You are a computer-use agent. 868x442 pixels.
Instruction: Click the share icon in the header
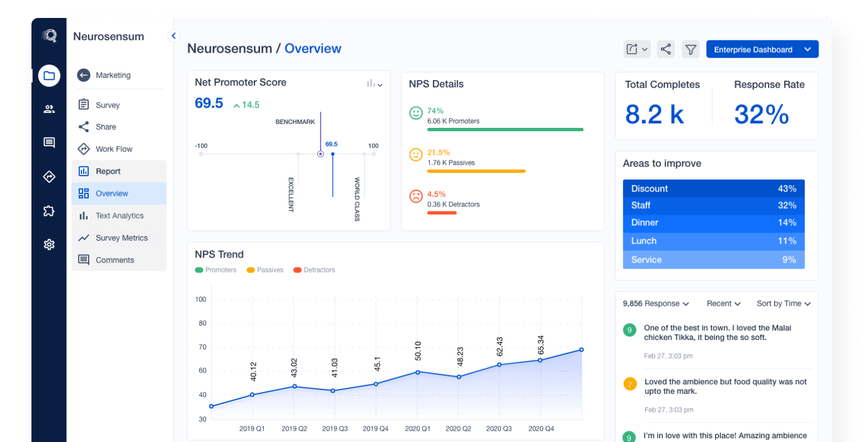tap(666, 49)
